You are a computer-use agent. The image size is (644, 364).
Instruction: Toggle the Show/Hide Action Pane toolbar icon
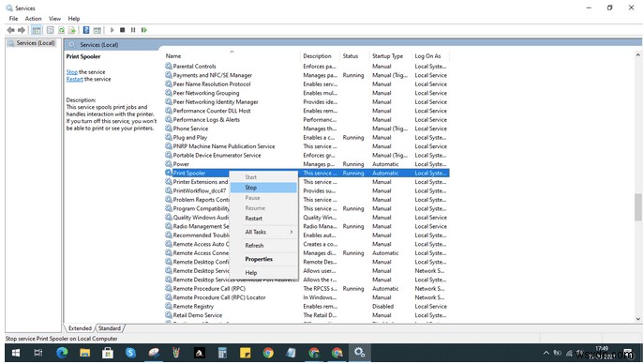tap(97, 30)
